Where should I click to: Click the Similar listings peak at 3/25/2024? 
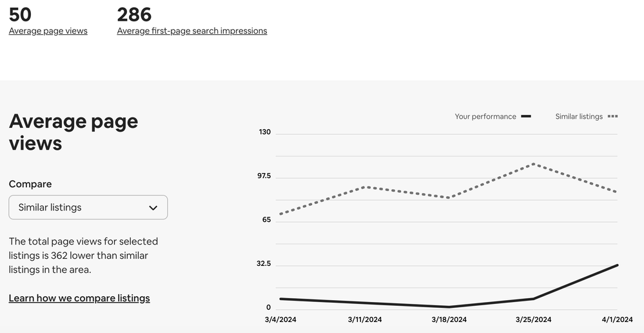(533, 164)
